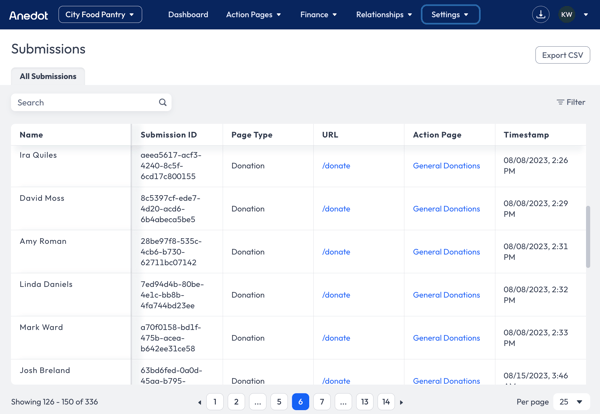Open the account menu caret beside KW
Screen dimensions: 600x414
[585, 15]
